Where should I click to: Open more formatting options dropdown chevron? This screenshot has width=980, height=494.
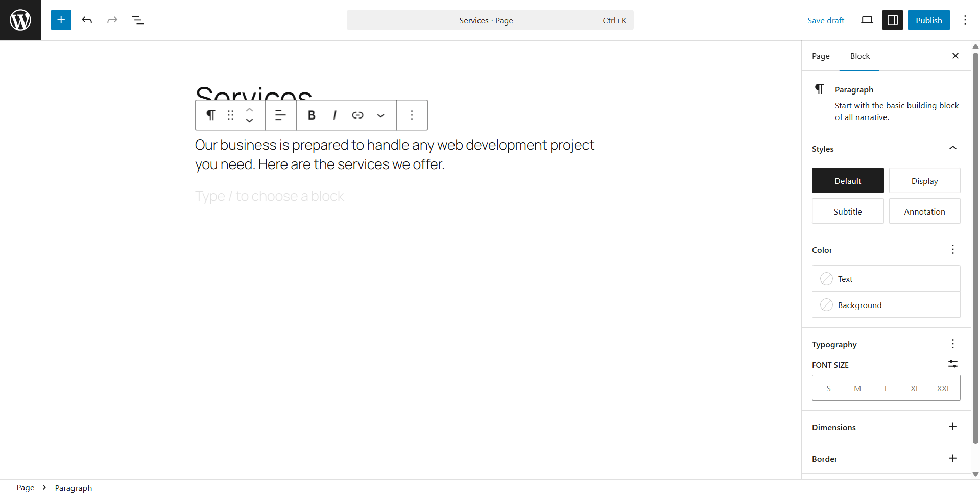click(380, 115)
